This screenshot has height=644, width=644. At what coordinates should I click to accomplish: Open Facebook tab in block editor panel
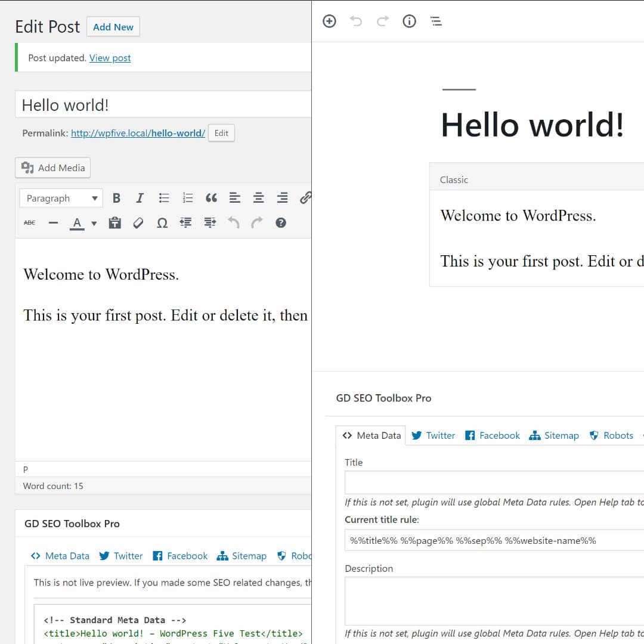[x=493, y=435]
